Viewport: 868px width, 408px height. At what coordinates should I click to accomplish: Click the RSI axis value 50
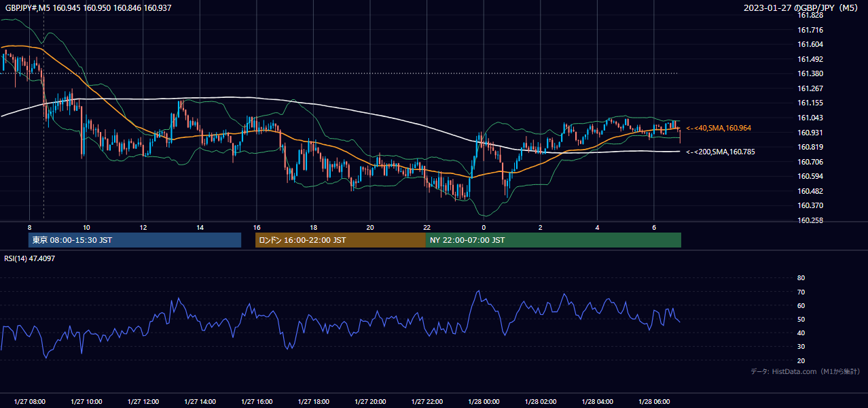coord(801,319)
